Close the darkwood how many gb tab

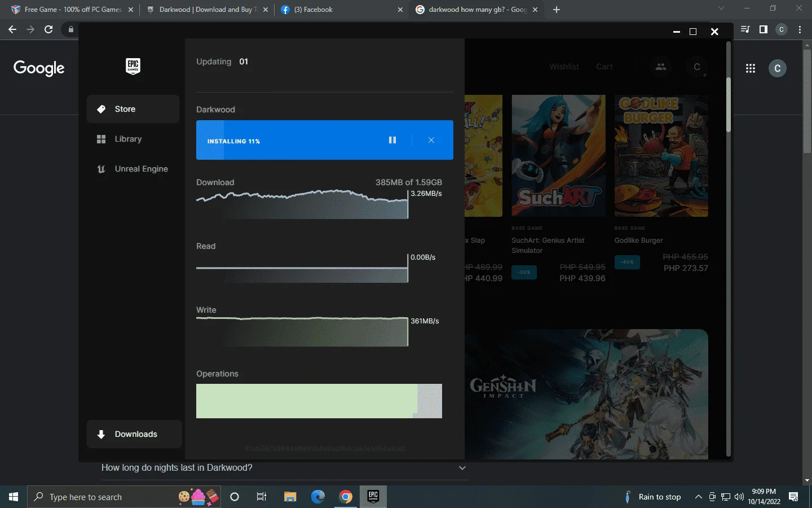(535, 10)
